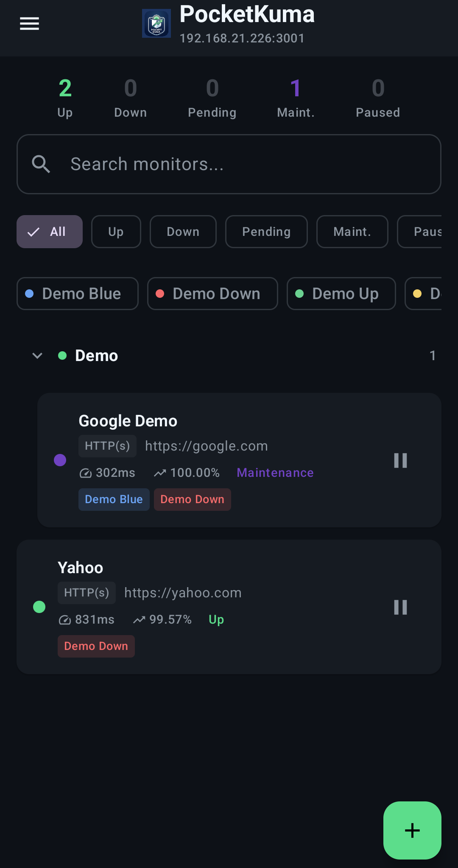Focus the Search monitors field
Screen dimensions: 458x868
click(x=229, y=164)
